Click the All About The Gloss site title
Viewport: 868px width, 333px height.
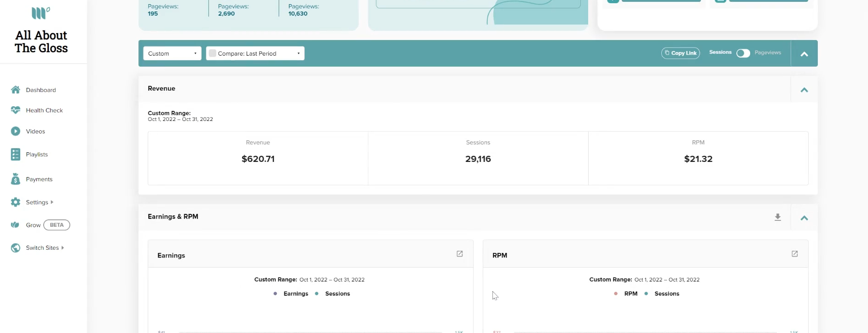(41, 41)
